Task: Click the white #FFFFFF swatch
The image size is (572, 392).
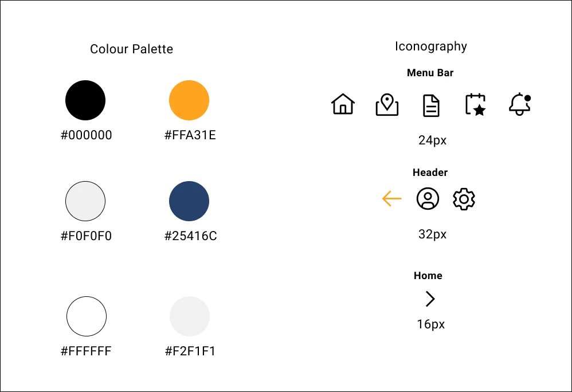Action: [87, 316]
